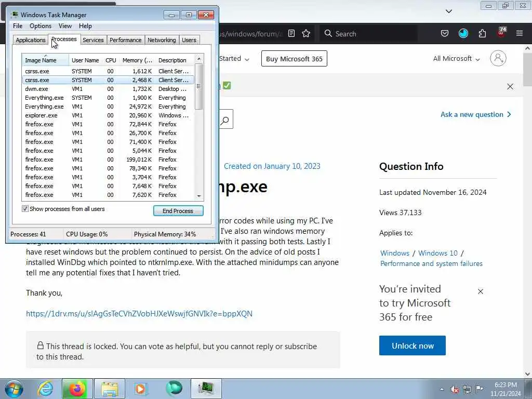Sort processes by Memory column
The width and height of the screenshot is (532, 399).
[x=137, y=60]
